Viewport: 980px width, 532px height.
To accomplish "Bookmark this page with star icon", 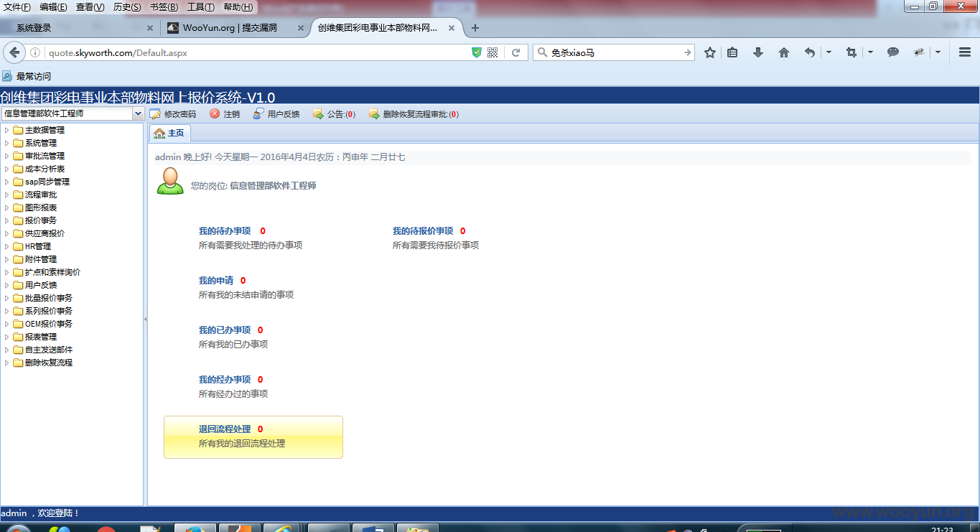I will (x=710, y=52).
